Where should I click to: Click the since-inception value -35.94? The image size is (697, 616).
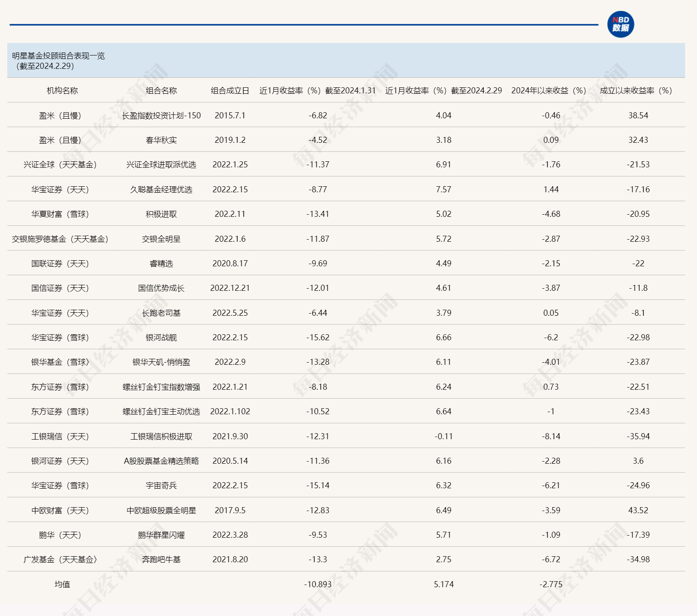point(638,437)
